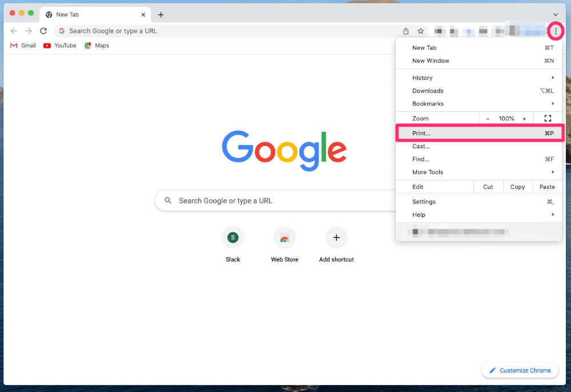Click Cut in the Edit row

point(488,187)
